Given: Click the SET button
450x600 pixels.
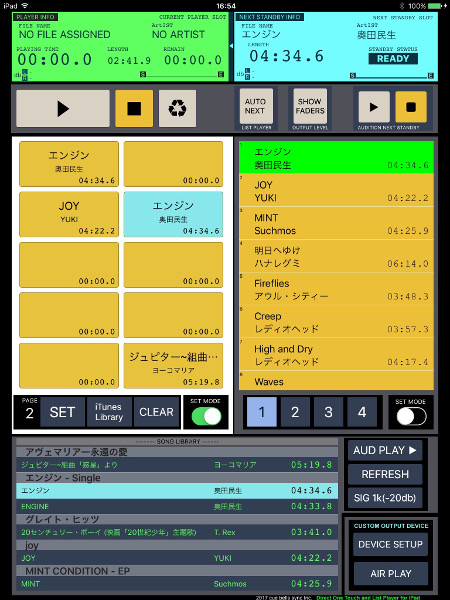Looking at the screenshot, I should pyautogui.click(x=62, y=412).
